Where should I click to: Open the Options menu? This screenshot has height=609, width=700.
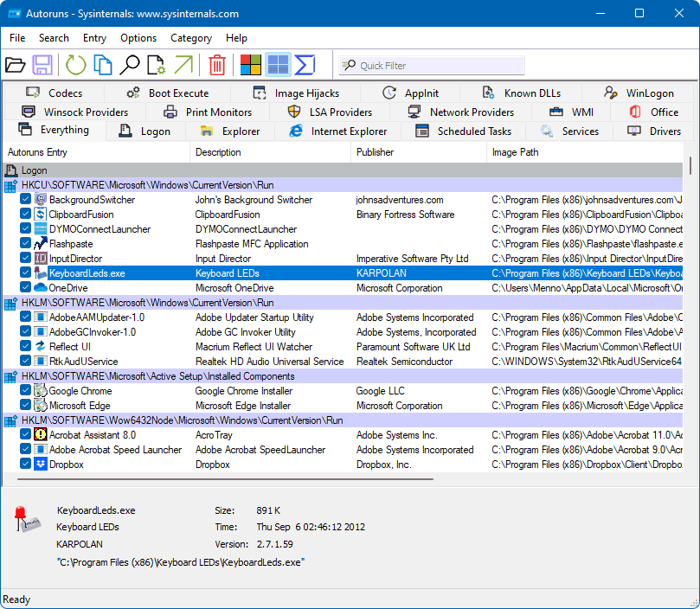pos(138,38)
